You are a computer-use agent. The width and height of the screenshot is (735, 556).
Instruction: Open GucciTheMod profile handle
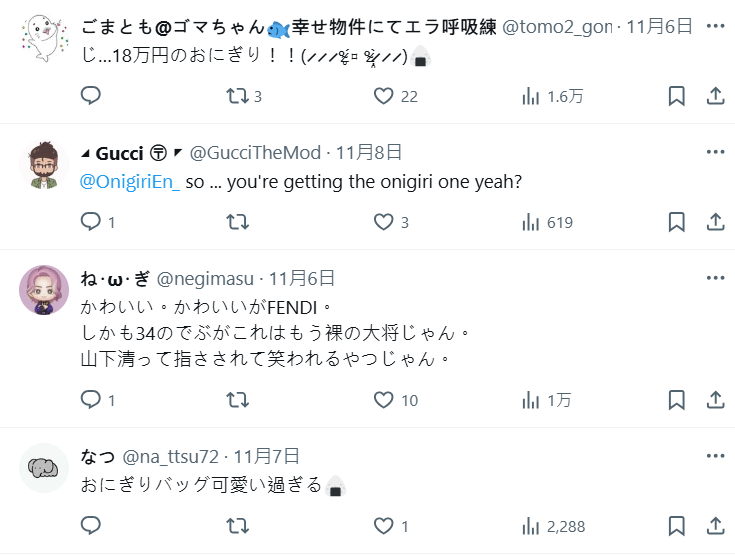click(x=256, y=153)
